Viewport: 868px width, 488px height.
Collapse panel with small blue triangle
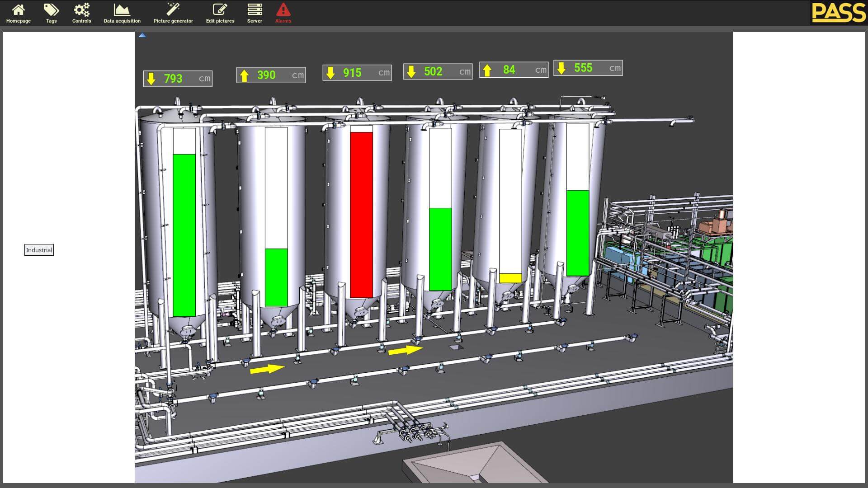click(x=142, y=35)
